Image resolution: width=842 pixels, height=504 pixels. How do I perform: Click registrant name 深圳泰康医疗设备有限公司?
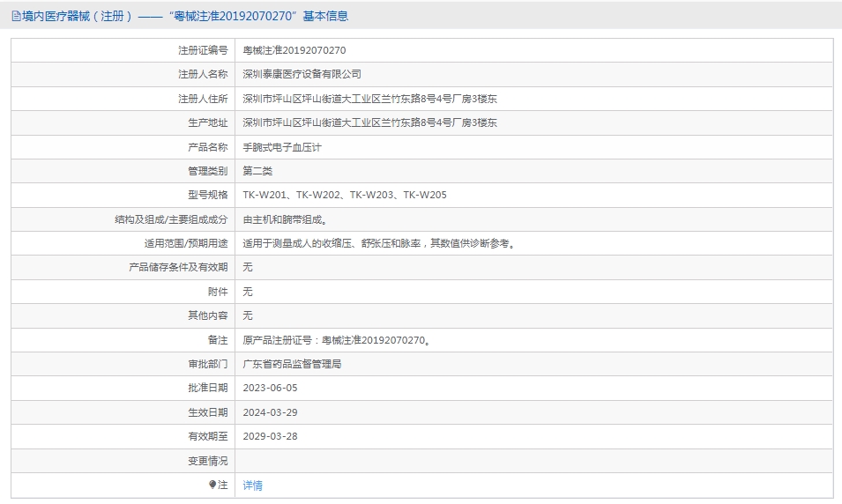coord(302,74)
